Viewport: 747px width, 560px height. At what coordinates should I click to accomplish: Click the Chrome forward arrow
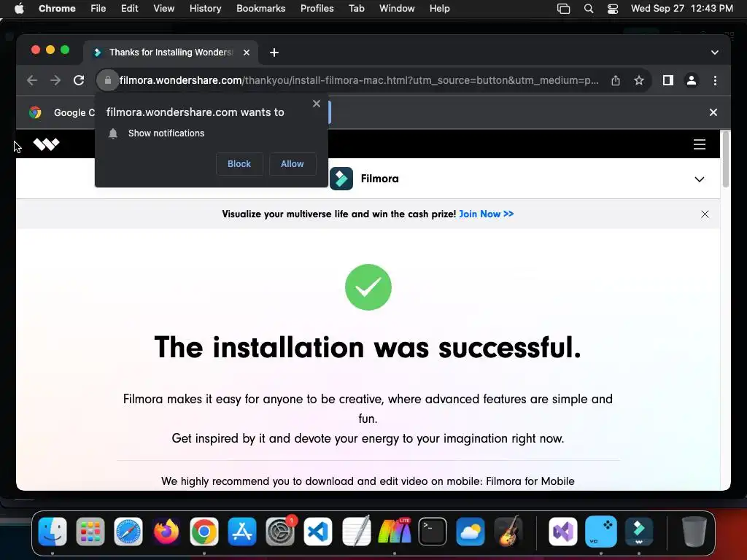(x=55, y=80)
